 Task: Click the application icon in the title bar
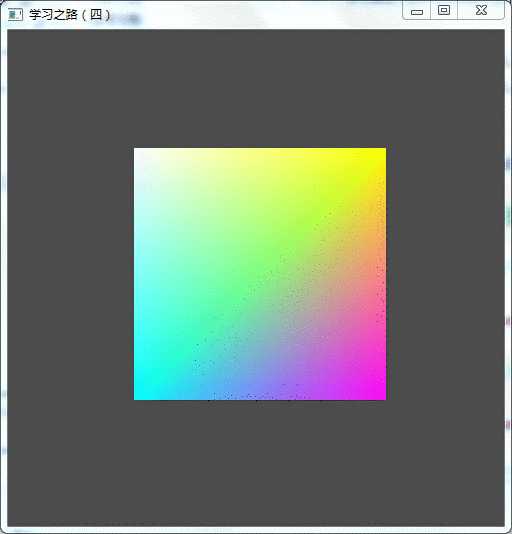15,15
